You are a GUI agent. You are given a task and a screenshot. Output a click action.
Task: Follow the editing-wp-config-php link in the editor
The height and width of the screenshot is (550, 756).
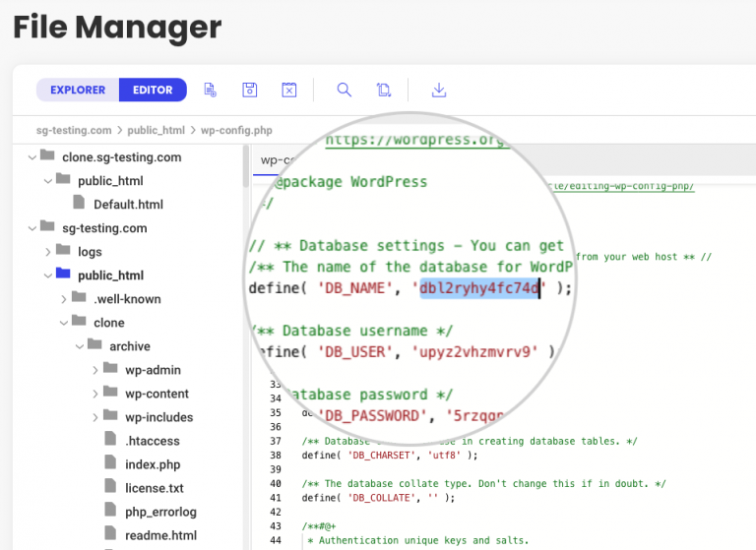pos(622,186)
